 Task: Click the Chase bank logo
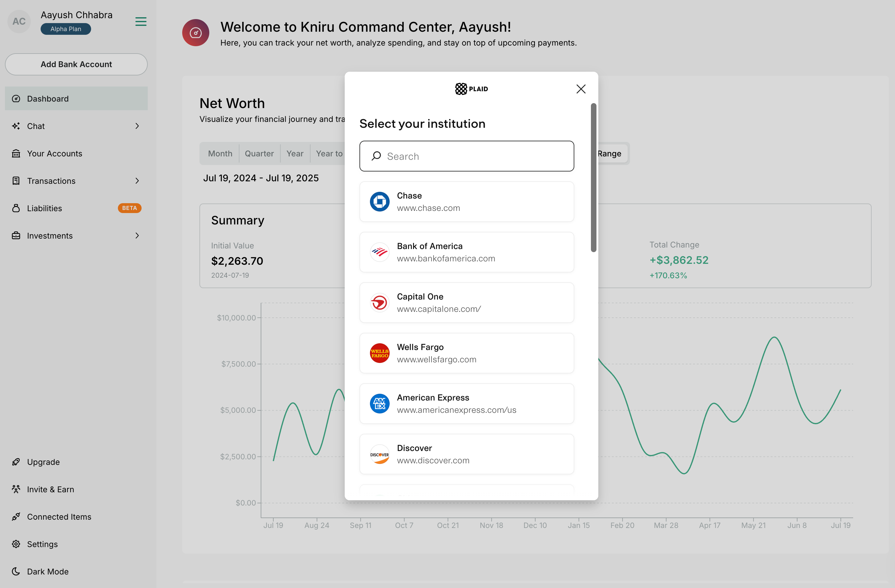(379, 202)
